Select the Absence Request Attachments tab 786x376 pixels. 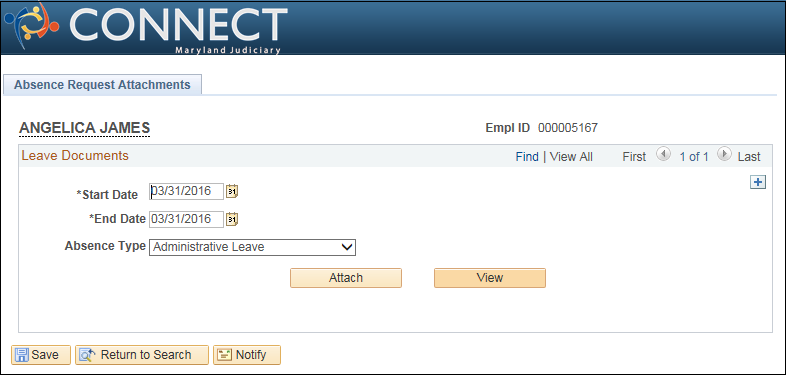pos(102,85)
